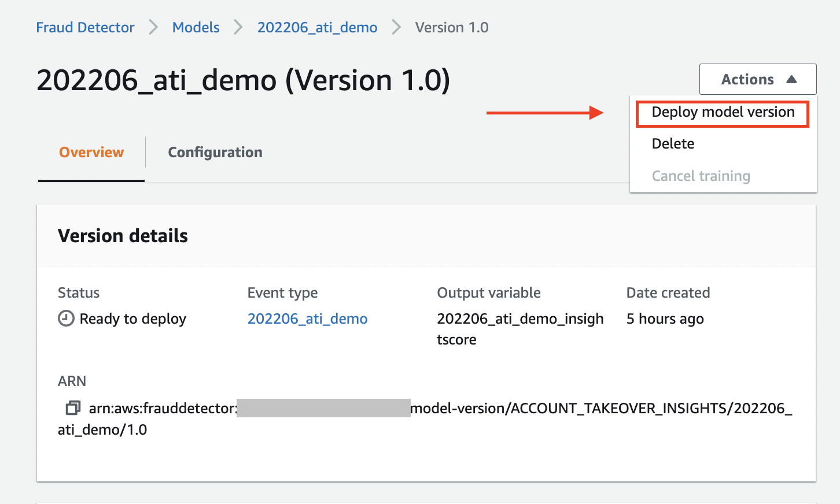Choose Deploy model version from menu

[x=723, y=112]
